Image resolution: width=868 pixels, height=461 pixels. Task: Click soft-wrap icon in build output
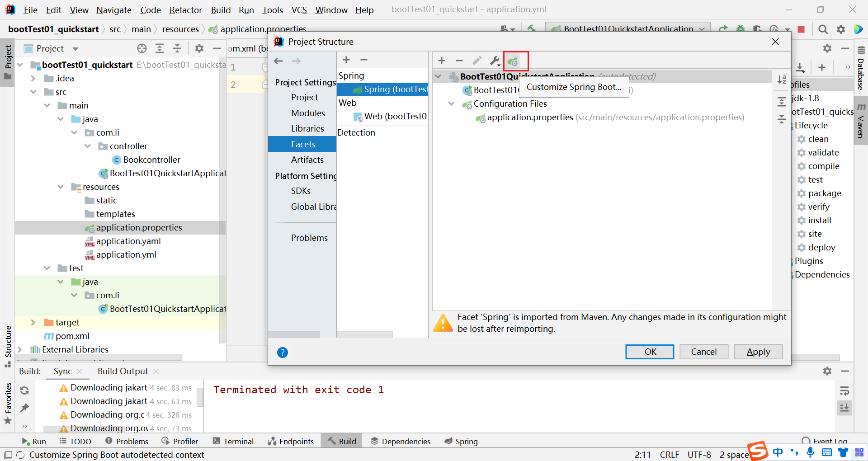844,390
